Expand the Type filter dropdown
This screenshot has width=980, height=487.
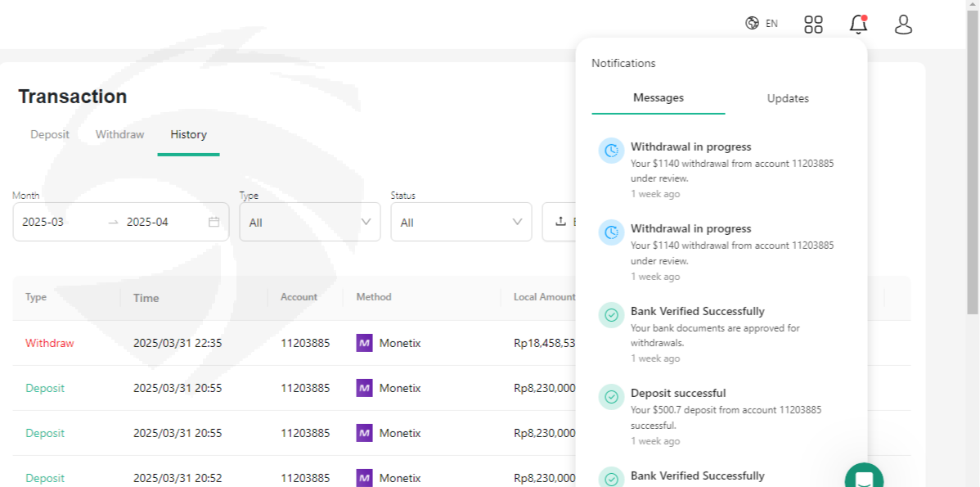(309, 222)
